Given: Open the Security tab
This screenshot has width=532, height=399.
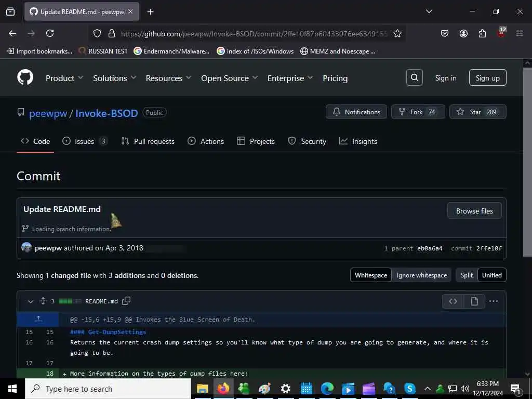Looking at the screenshot, I should 307,141.
